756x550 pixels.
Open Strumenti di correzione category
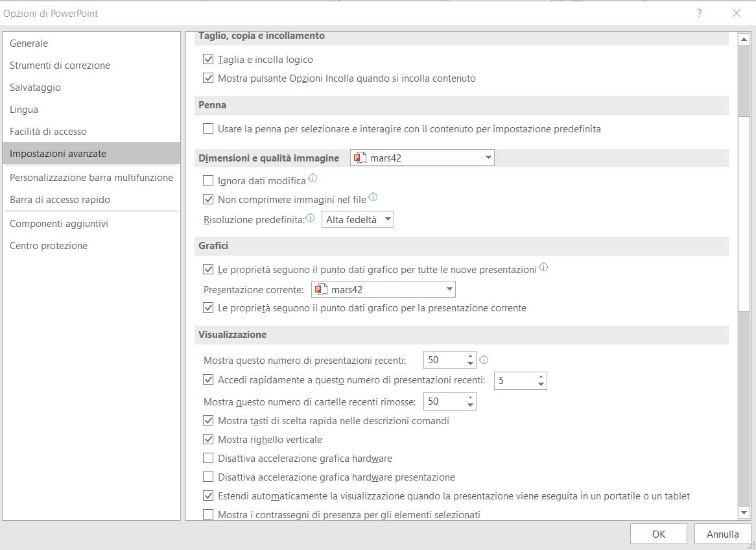(x=60, y=66)
